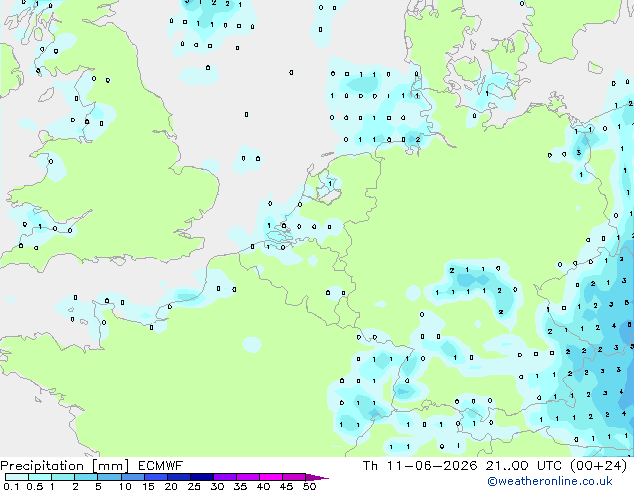Open the weatheronline.co.uk copyright link
634x490 pixels.
pyautogui.click(x=550, y=482)
